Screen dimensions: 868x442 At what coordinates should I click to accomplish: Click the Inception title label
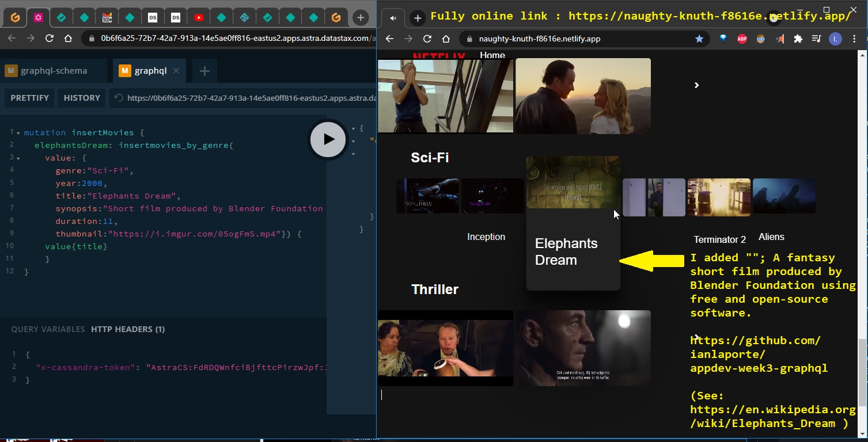(x=486, y=237)
